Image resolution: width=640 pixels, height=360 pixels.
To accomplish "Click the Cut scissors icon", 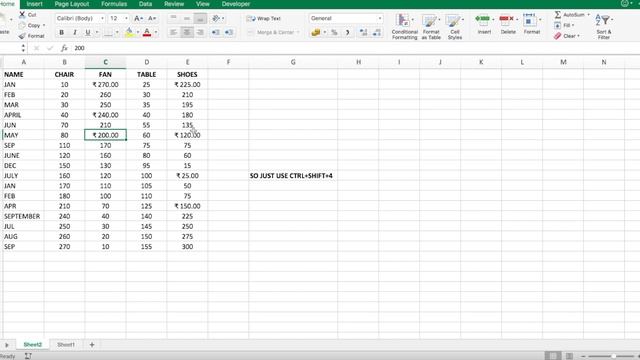I will click(x=22, y=14).
